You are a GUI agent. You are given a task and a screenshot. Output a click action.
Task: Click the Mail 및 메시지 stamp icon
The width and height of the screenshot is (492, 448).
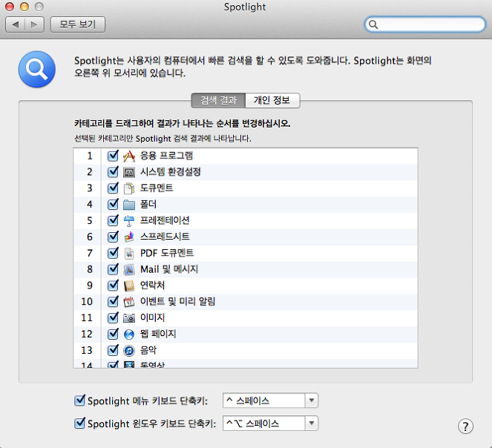pyautogui.click(x=129, y=269)
